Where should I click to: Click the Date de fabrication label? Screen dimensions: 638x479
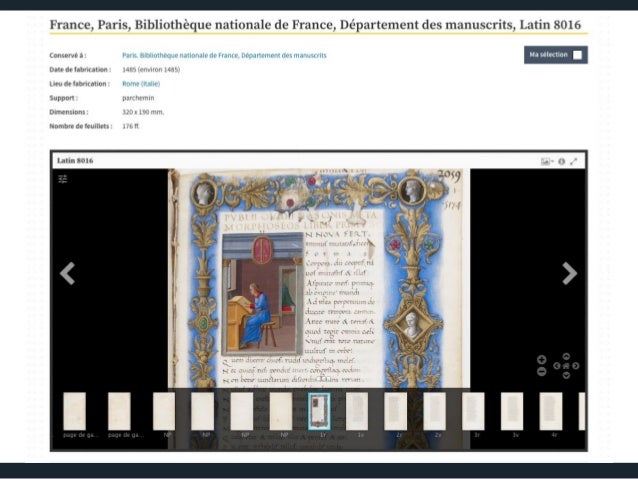pyautogui.click(x=80, y=70)
